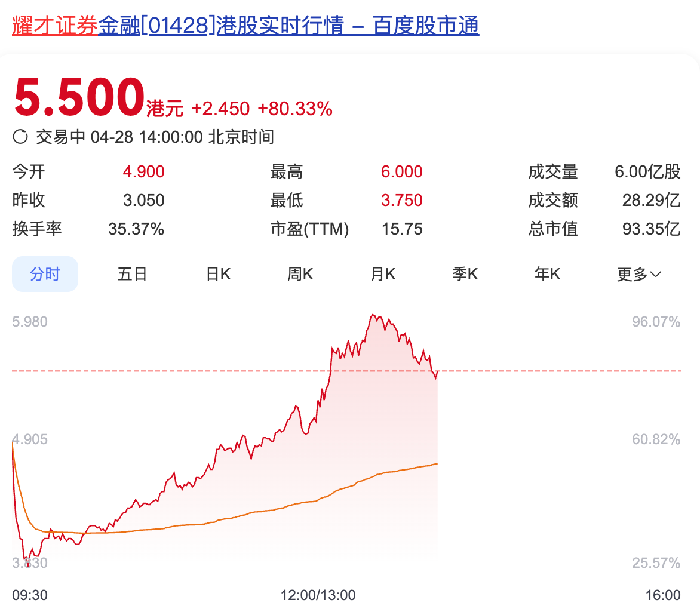Click the orange average price line's right end

pos(437,463)
